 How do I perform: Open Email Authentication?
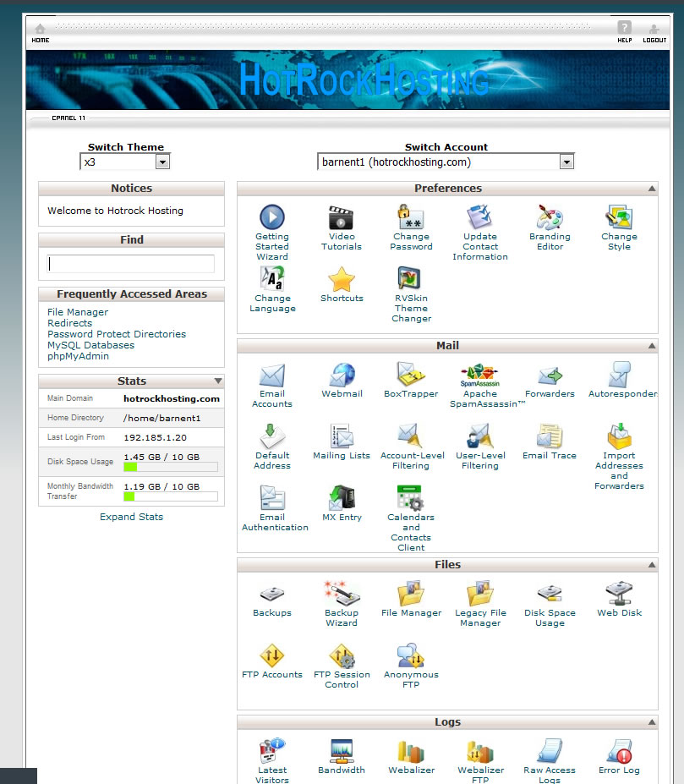click(272, 497)
